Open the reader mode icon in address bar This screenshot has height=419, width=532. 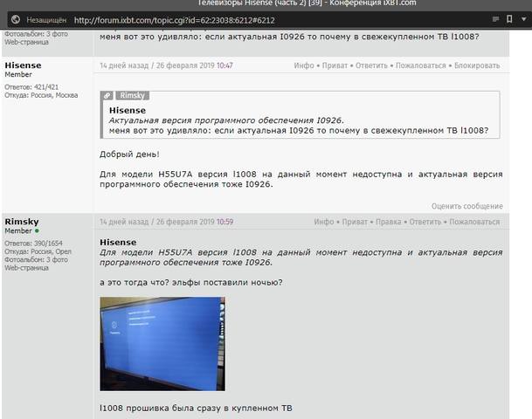[x=495, y=19]
